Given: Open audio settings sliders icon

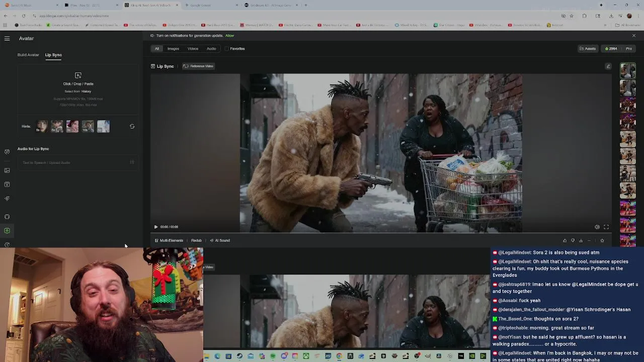Looking at the screenshot, I should click(132, 162).
